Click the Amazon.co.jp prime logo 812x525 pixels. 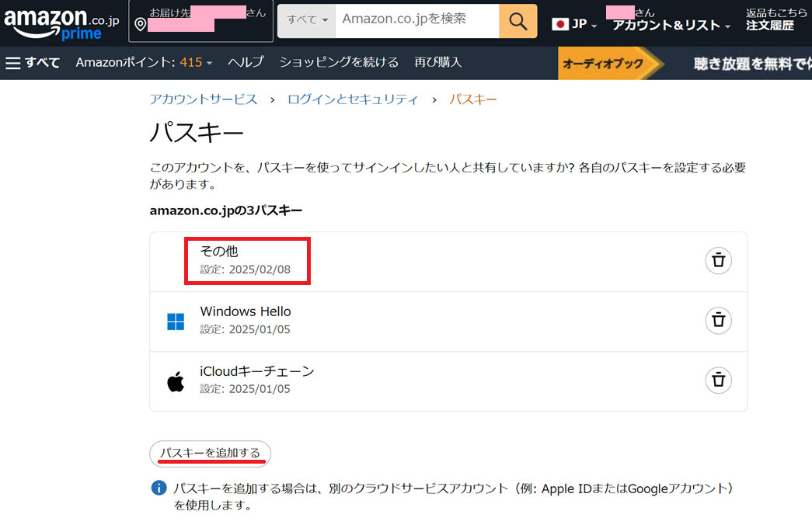click(61, 23)
